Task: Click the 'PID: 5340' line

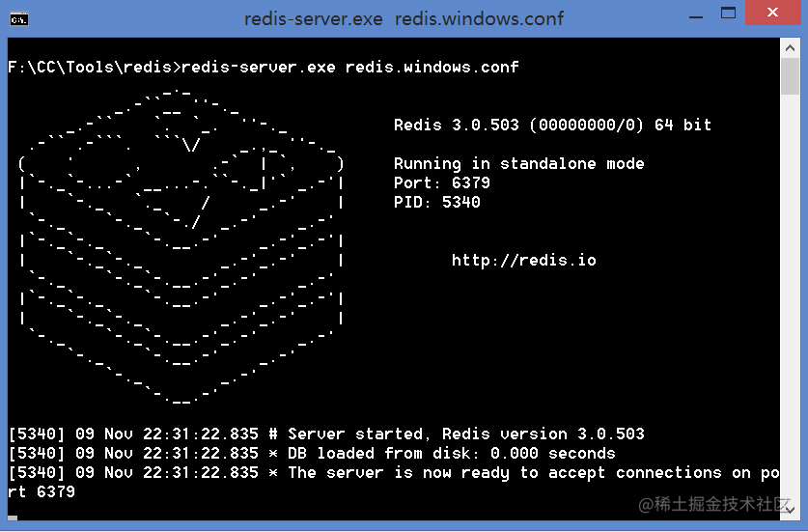Action: pyautogui.click(x=436, y=202)
